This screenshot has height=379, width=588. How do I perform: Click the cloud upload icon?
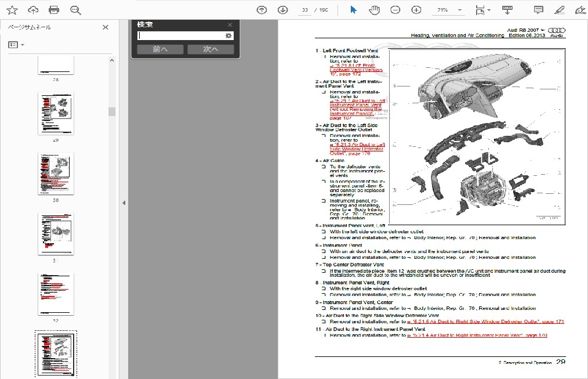(33, 10)
